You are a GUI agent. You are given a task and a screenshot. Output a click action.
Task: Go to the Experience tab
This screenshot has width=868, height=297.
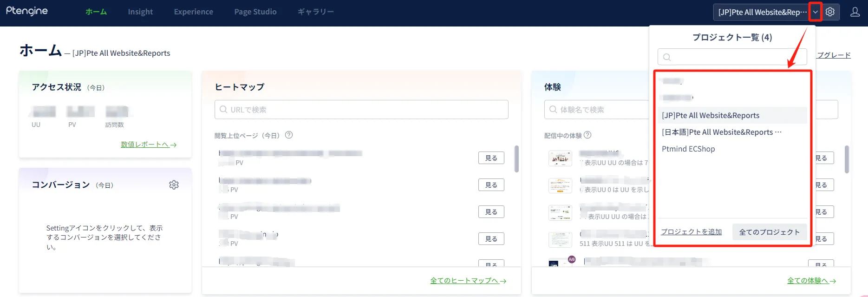pyautogui.click(x=193, y=12)
